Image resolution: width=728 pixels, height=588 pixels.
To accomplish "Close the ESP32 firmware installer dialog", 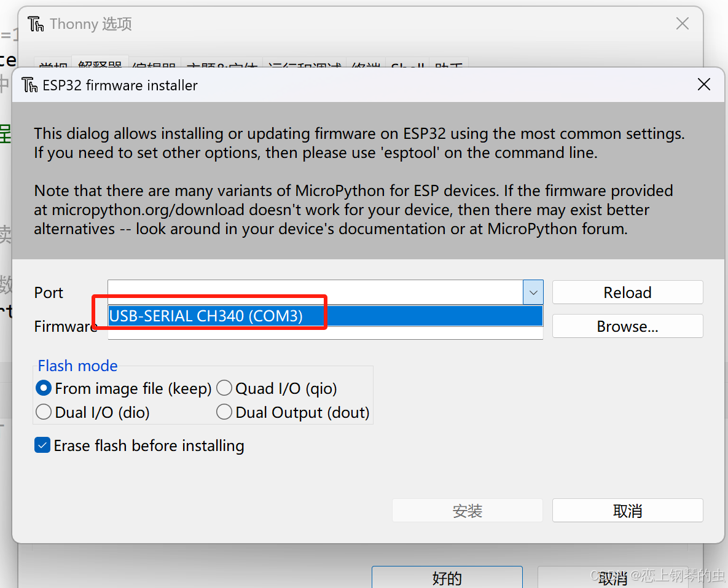I will point(704,85).
